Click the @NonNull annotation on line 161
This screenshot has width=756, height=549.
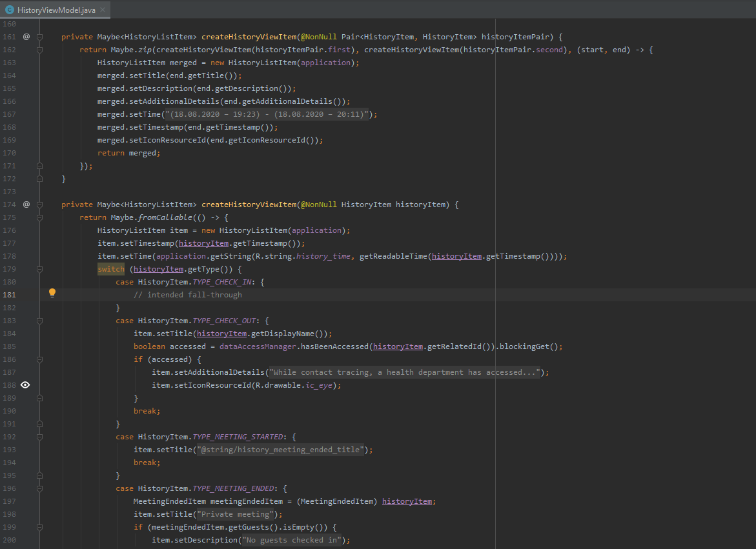pos(319,37)
